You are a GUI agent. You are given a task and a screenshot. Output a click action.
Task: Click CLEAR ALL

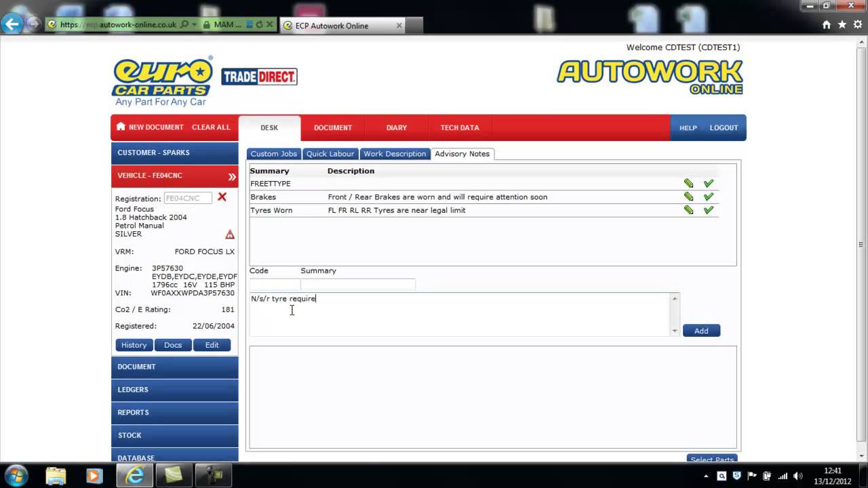coord(211,127)
